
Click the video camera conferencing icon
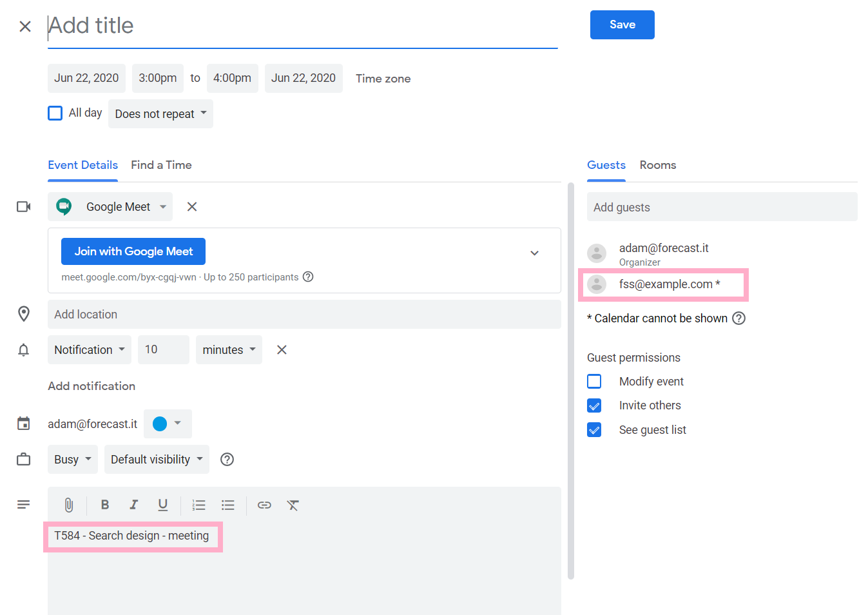coord(24,206)
